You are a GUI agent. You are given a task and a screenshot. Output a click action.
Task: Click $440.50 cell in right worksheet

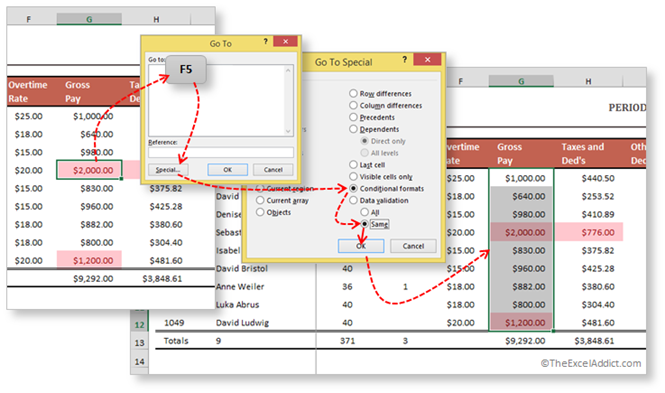(598, 178)
